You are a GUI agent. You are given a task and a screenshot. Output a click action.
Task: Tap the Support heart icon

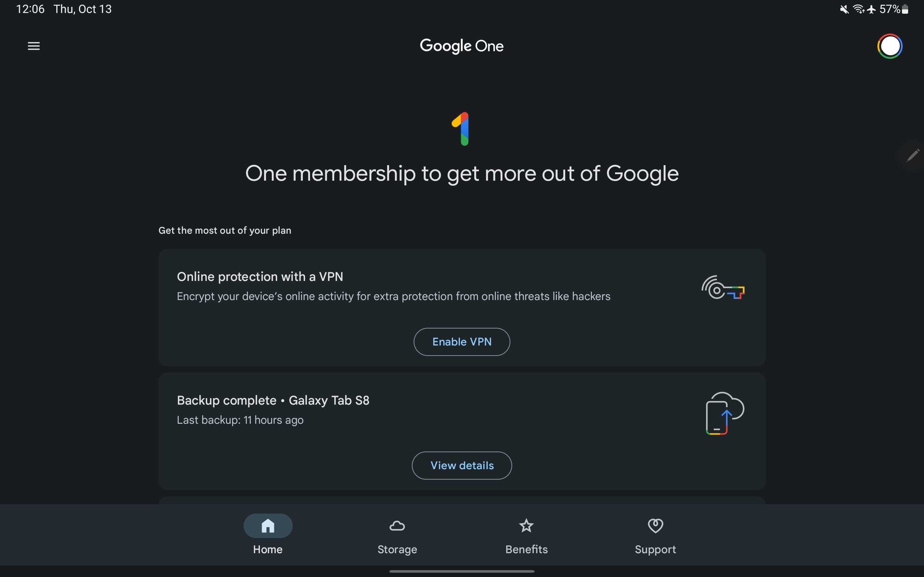655,525
